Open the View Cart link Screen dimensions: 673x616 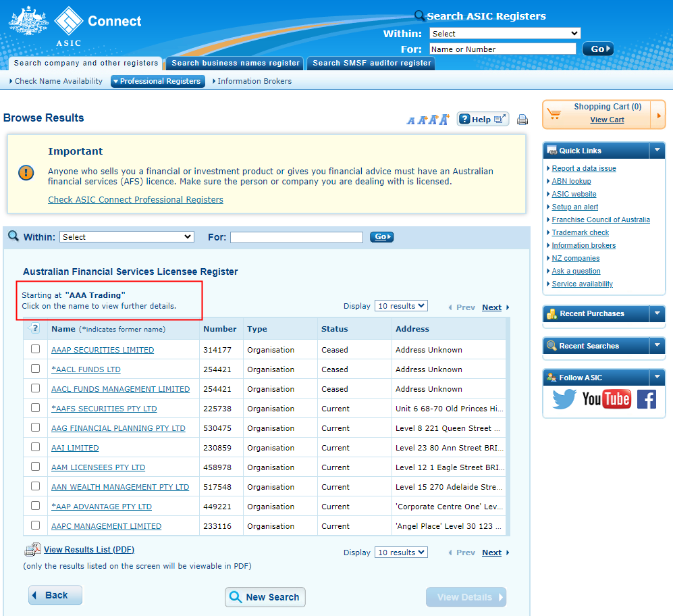pyautogui.click(x=607, y=120)
